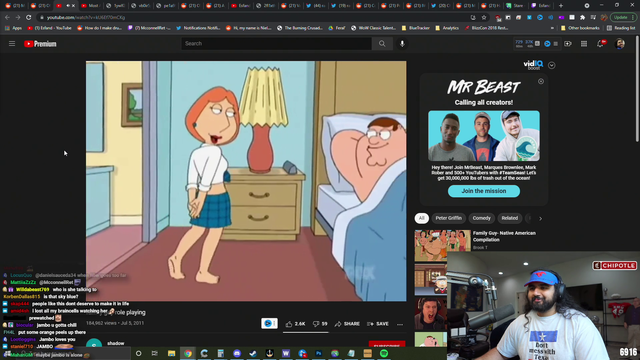Click the search magnifier button
The width and height of the screenshot is (640, 360).
coord(382,44)
